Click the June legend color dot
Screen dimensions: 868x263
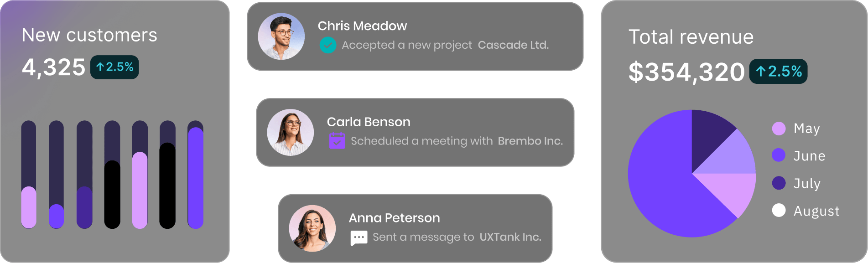779,155
